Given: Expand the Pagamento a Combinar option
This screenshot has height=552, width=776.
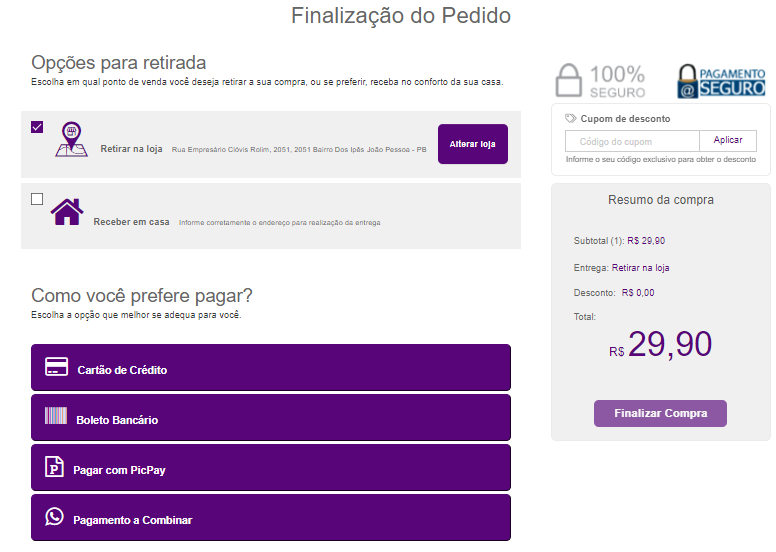Looking at the screenshot, I should coord(271,518).
